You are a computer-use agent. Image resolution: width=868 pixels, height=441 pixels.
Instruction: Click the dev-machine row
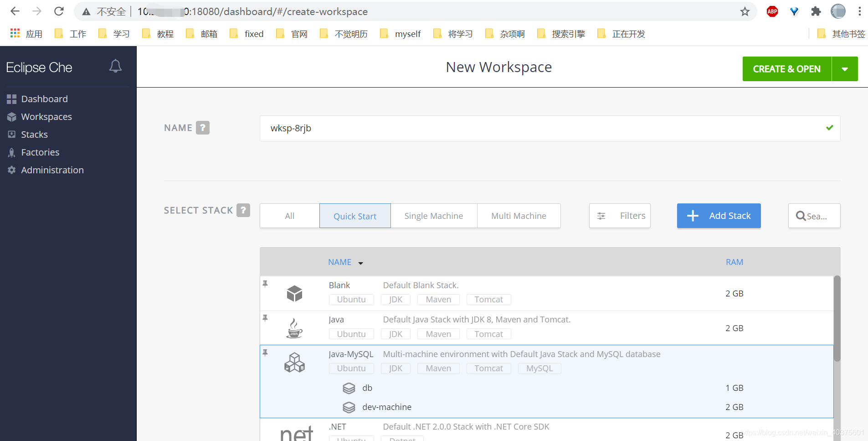(x=547, y=407)
